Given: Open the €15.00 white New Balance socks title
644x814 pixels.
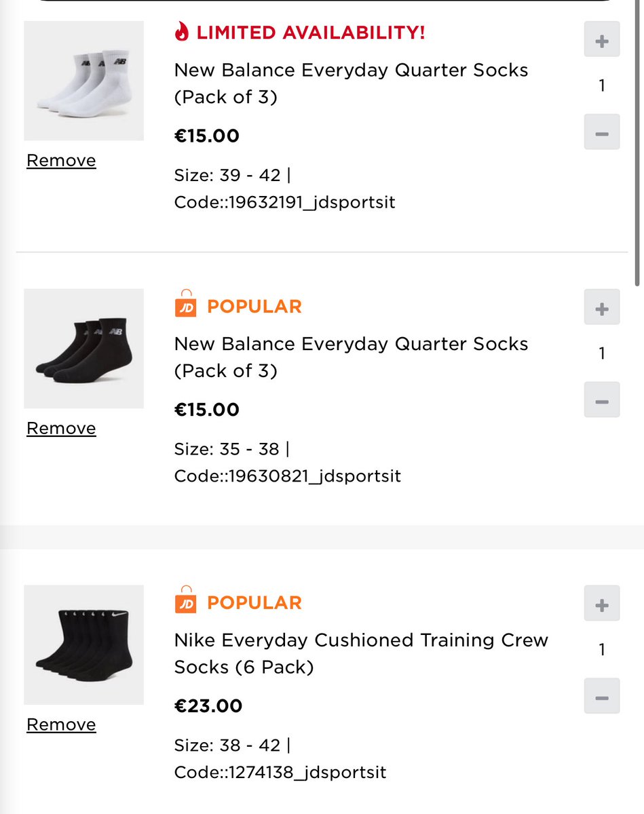Looking at the screenshot, I should [x=351, y=83].
